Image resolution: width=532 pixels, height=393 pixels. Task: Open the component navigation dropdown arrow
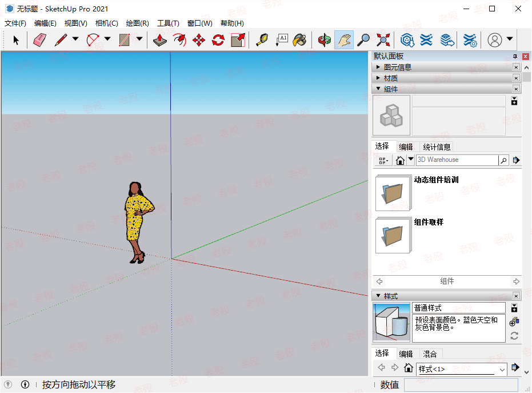pyautogui.click(x=411, y=159)
